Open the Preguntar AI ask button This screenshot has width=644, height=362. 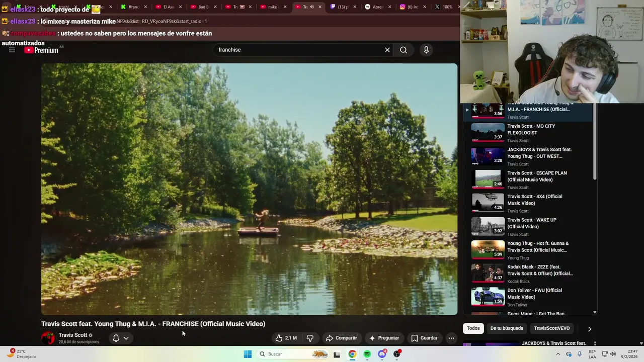point(384,338)
